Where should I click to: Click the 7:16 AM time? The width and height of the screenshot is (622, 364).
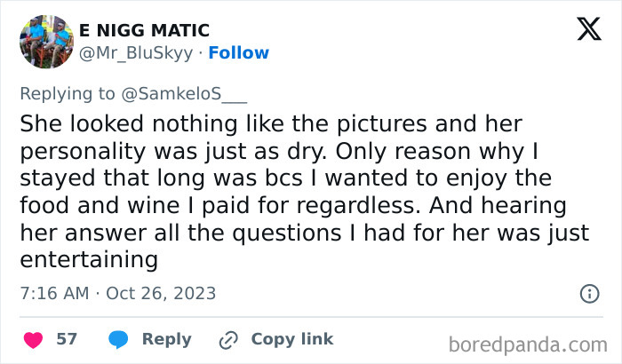click(x=52, y=293)
